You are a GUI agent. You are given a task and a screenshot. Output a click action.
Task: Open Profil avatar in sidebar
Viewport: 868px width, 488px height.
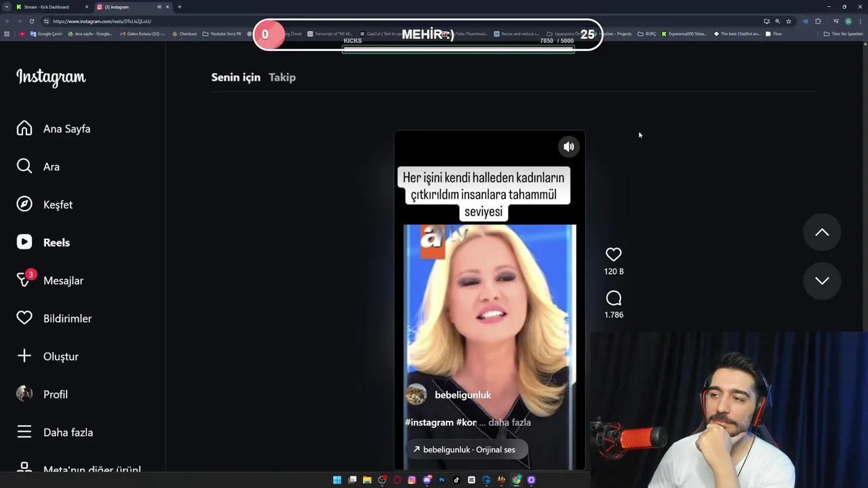point(24,394)
